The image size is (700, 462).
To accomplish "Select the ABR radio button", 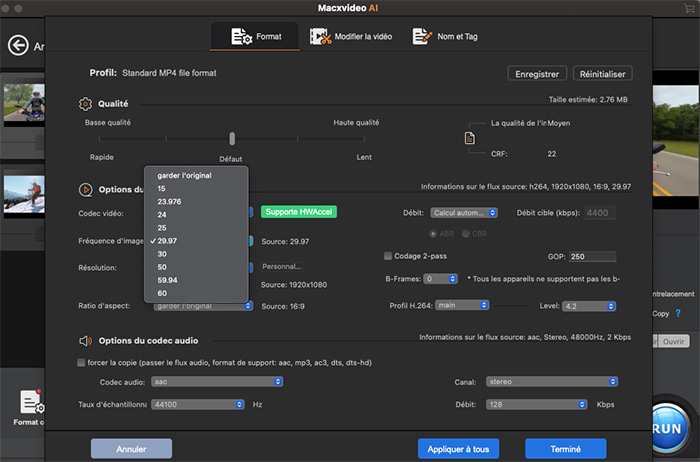I will pyautogui.click(x=433, y=233).
